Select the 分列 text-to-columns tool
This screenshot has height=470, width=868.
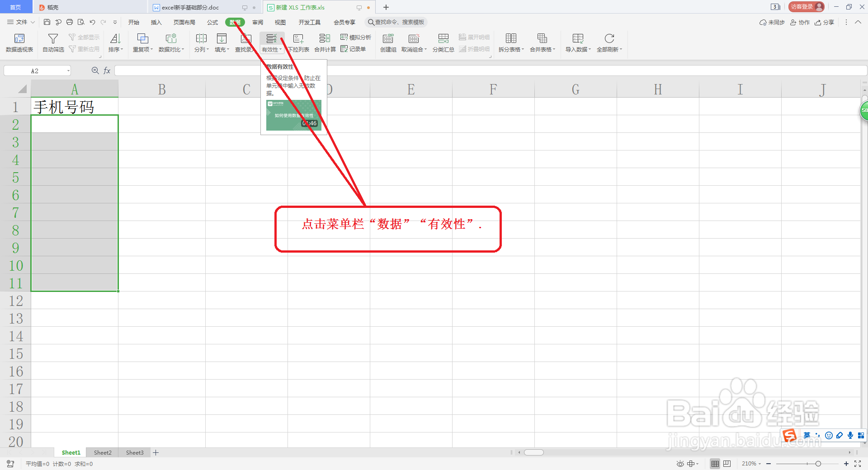tap(201, 43)
